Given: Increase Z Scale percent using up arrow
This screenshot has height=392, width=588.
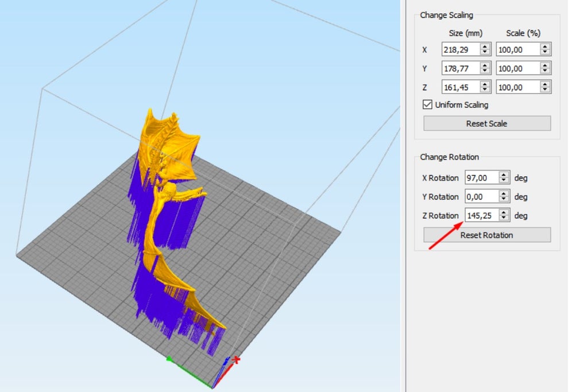Looking at the screenshot, I should click(x=546, y=84).
